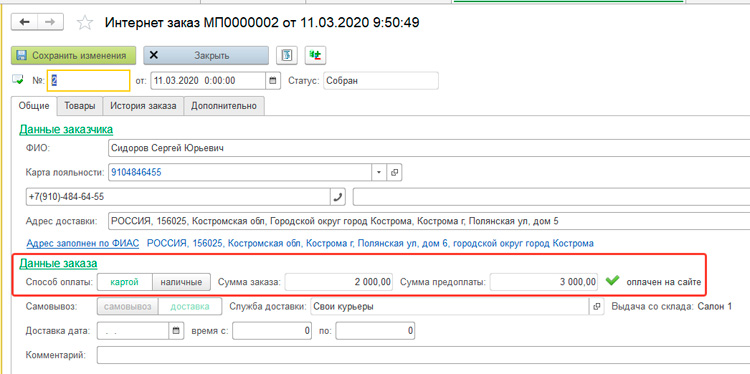Click Служба доставки field Свои курьеры

pyautogui.click(x=450, y=307)
